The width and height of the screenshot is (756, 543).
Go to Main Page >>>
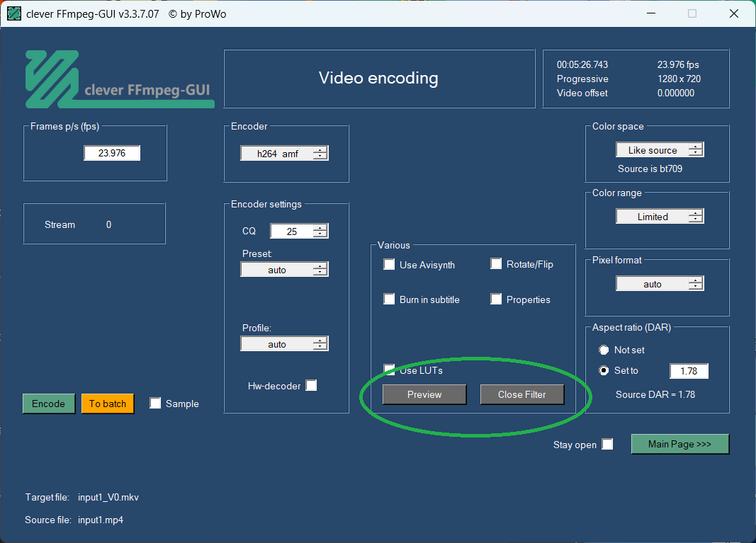point(679,444)
